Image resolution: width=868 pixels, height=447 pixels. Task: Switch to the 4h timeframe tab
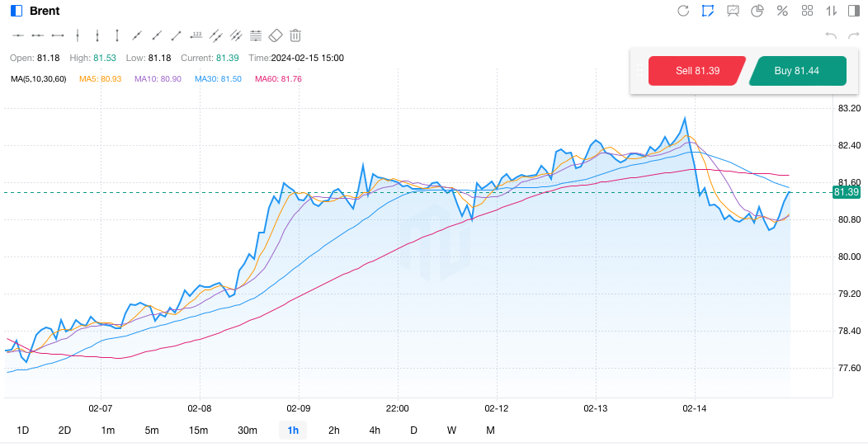[375, 431]
